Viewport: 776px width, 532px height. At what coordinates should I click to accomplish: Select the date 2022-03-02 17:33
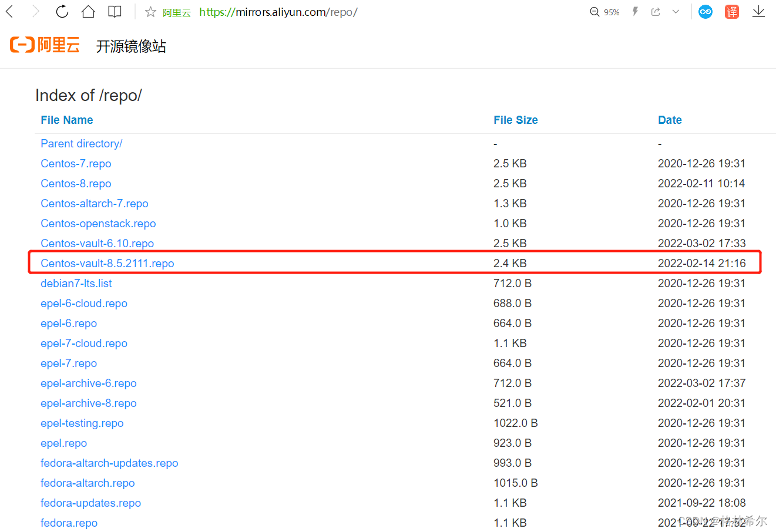coord(702,243)
